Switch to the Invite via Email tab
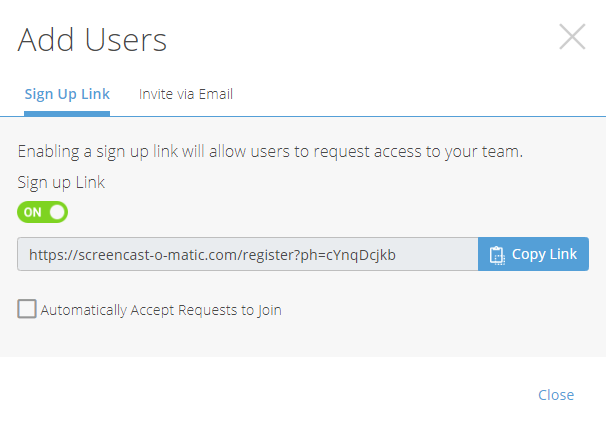 (186, 94)
